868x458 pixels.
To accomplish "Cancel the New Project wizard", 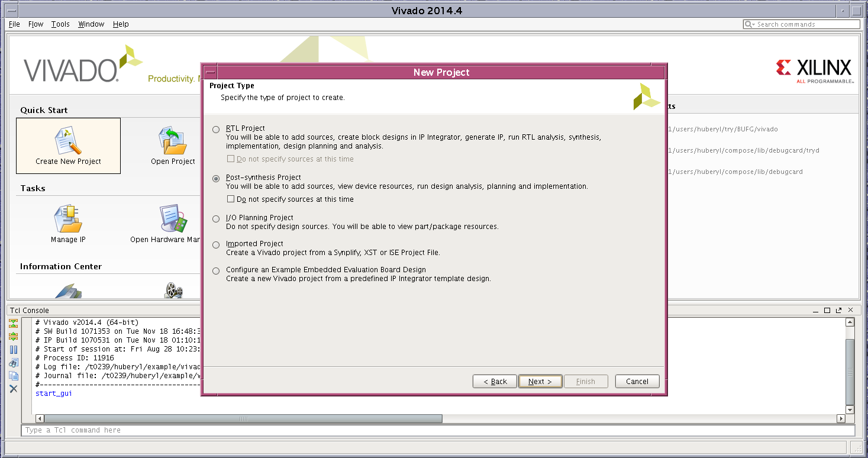I will (637, 382).
